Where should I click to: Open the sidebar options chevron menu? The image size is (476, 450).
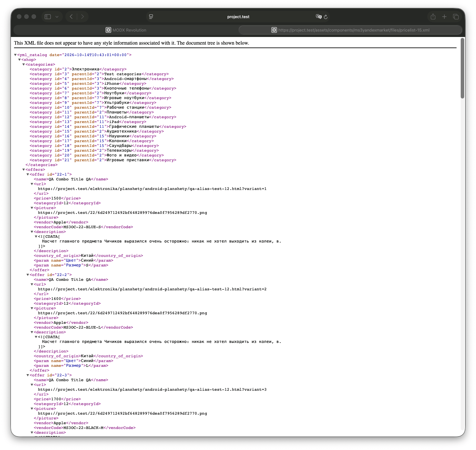57,17
